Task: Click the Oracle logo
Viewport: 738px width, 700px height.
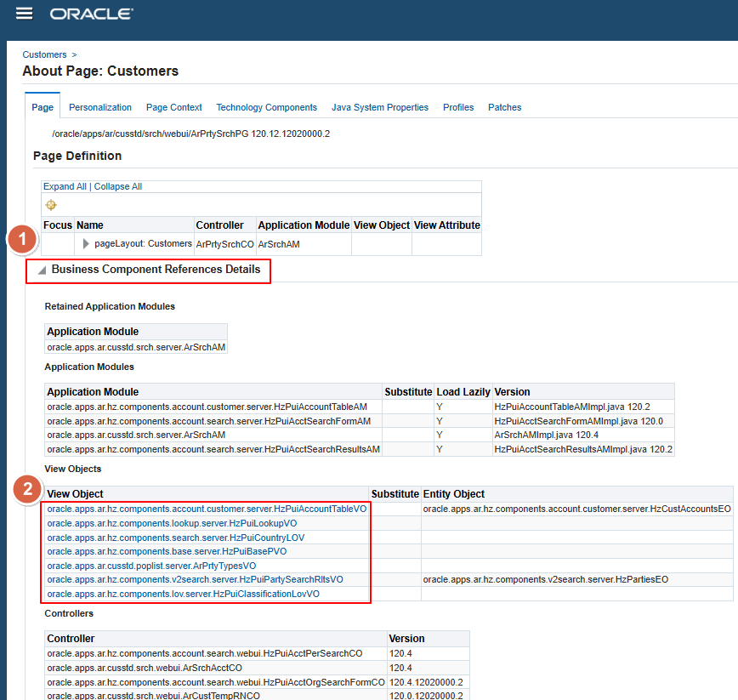Action: (91, 14)
